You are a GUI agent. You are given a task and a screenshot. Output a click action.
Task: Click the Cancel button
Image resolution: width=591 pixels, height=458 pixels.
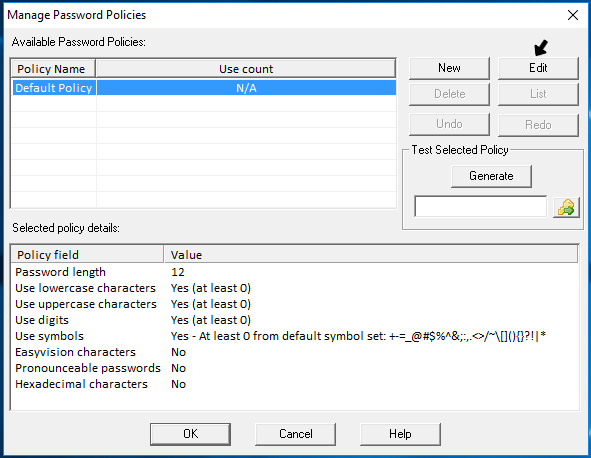pos(296,434)
